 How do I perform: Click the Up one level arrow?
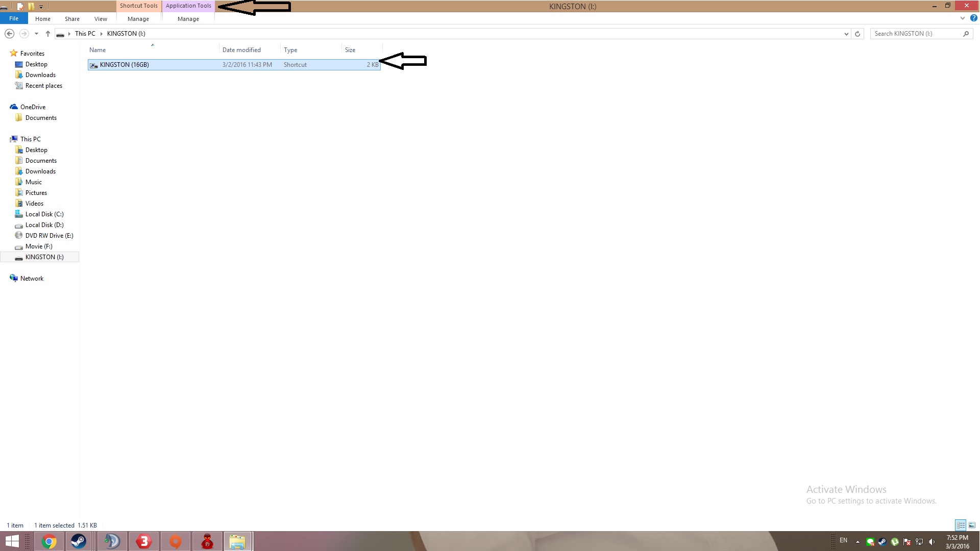pos(48,34)
